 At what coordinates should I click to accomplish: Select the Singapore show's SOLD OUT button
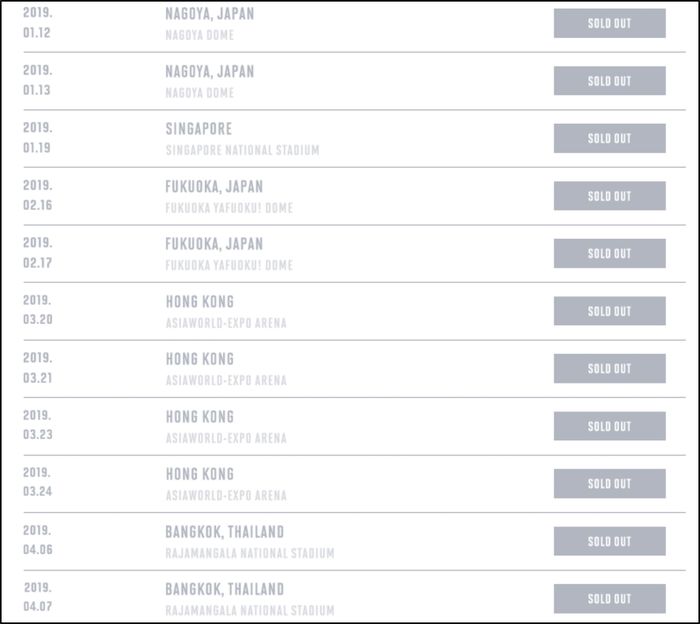[x=609, y=138]
